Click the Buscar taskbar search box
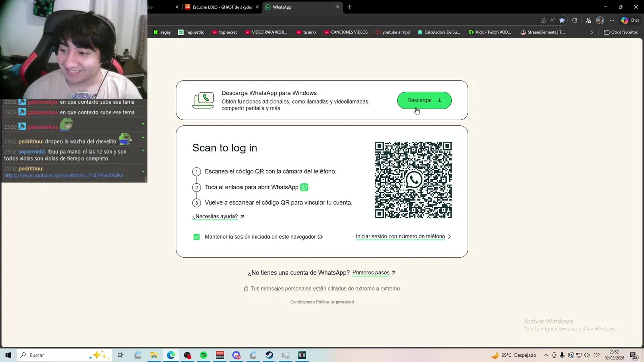Viewport: 644px width, 362px height. click(64, 355)
